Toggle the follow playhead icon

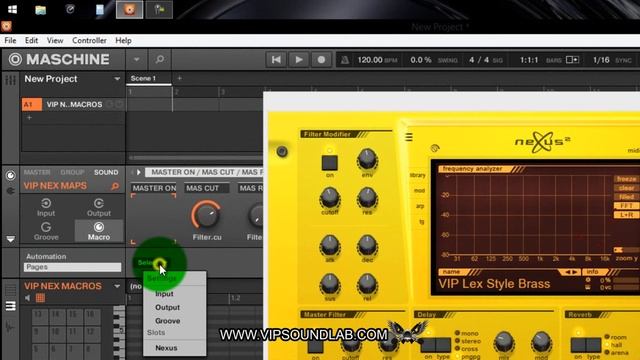pyautogui.click(x=572, y=60)
